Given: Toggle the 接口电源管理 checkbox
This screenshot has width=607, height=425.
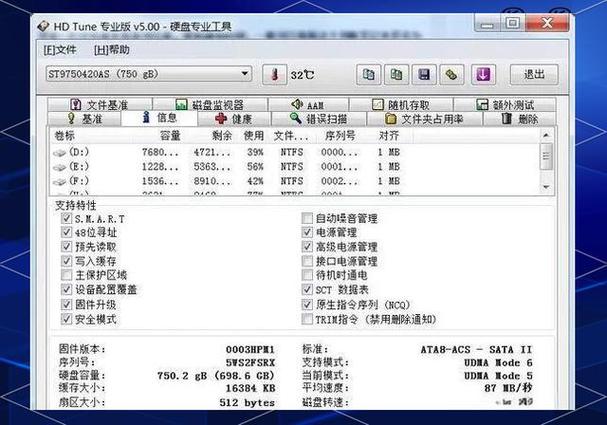Looking at the screenshot, I should (x=307, y=261).
